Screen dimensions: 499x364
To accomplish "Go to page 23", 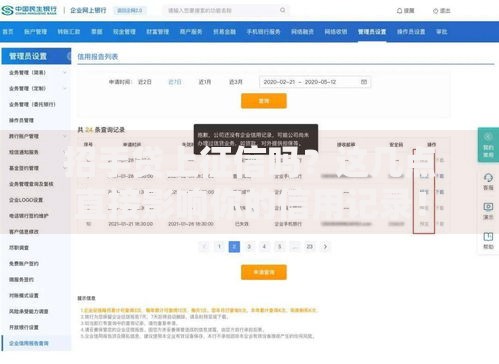I will (310, 247).
